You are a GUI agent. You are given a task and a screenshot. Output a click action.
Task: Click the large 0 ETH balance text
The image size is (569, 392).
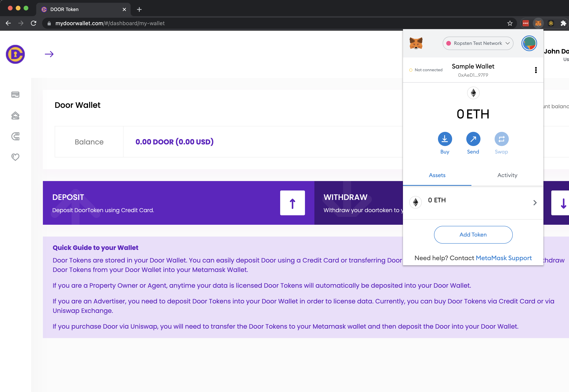[x=473, y=114]
